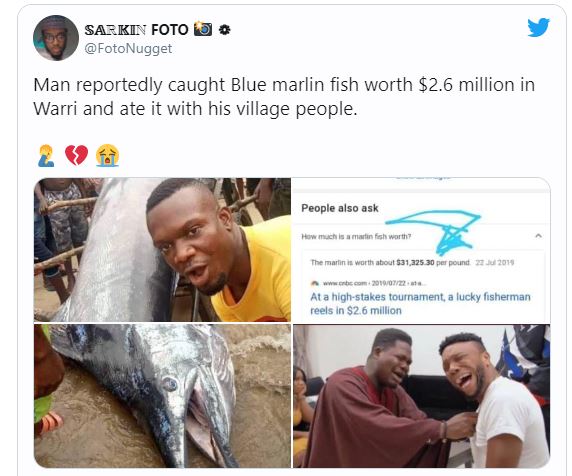This screenshot has width=572, height=476.
Task: Open the fisherman reels in $2.6 million headline
Action: (x=420, y=303)
